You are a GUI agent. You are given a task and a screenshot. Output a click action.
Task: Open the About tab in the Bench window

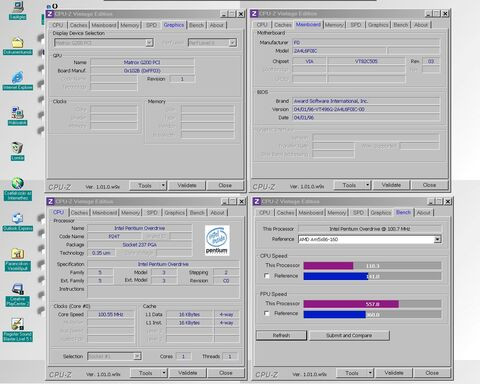424,212
